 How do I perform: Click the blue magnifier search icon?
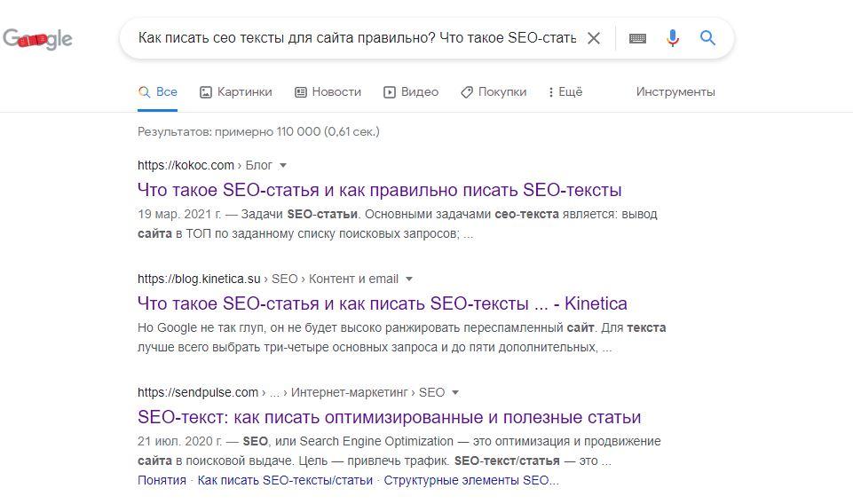[707, 37]
